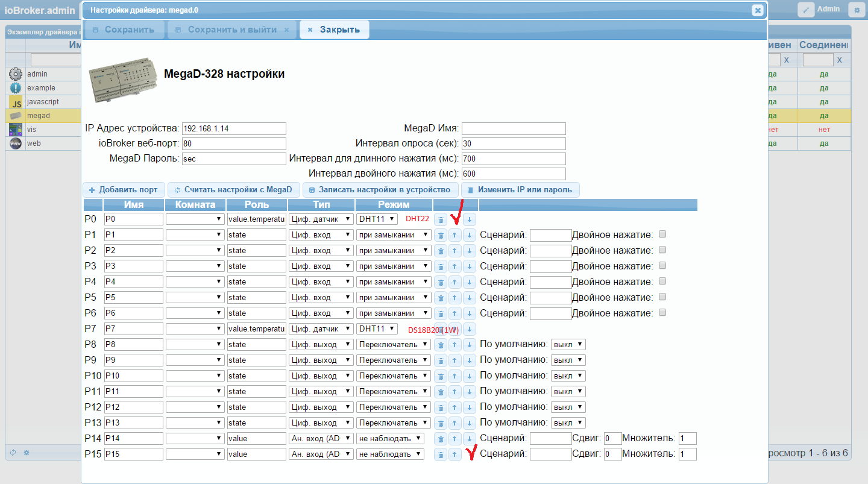This screenshot has height=484, width=868.
Task: Move port P6 up one position
Action: point(455,313)
